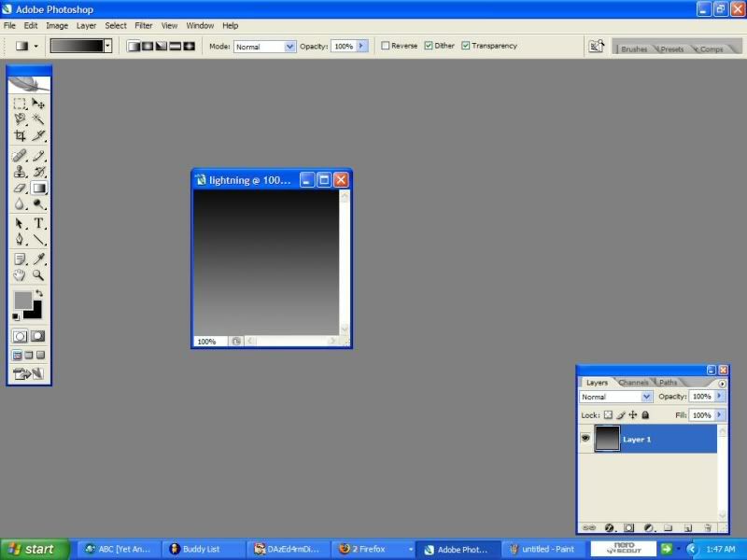Viewport: 747px width, 560px height.
Task: Open the layer blend mode dropdown
Action: [x=615, y=397]
